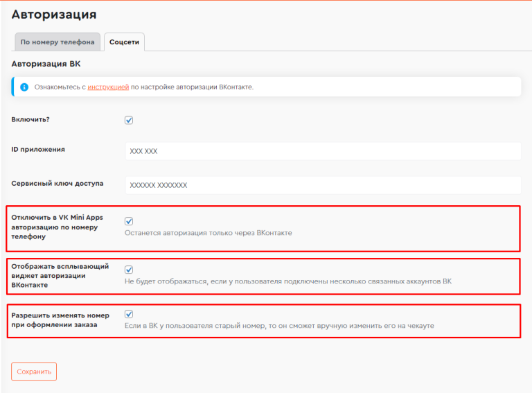
Task: Click the "ID приложения" input field
Action: click(x=323, y=151)
